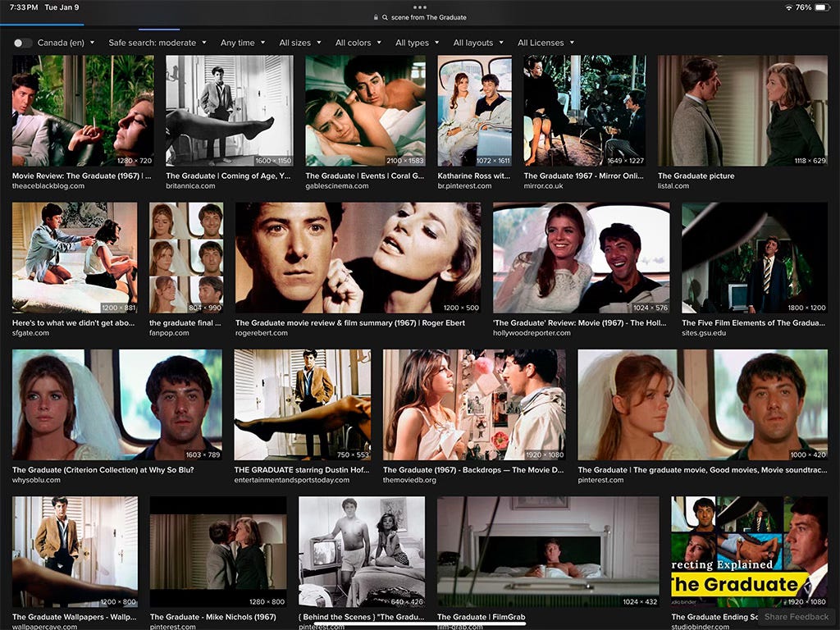Open the Mike Nichols (1967) pinterest thumbnail
This screenshot has height=630, width=840.
pos(218,552)
